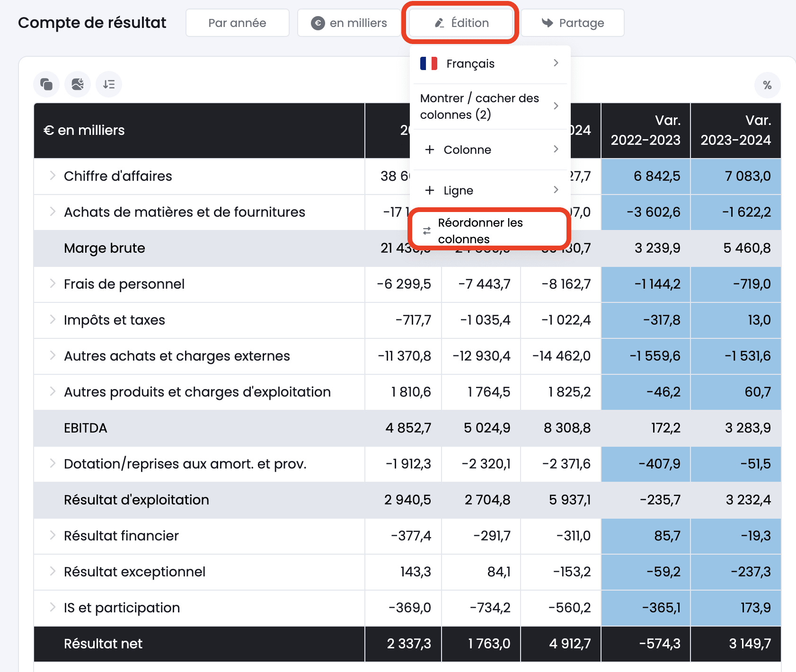Expand the Résultat exceptionnel row
Image resolution: width=796 pixels, height=672 pixels.
point(53,571)
